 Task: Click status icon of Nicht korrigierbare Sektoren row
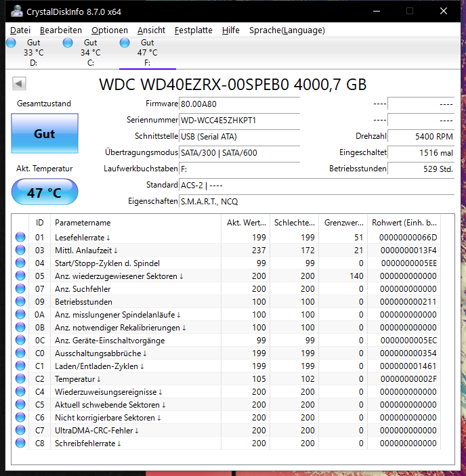[20, 417]
